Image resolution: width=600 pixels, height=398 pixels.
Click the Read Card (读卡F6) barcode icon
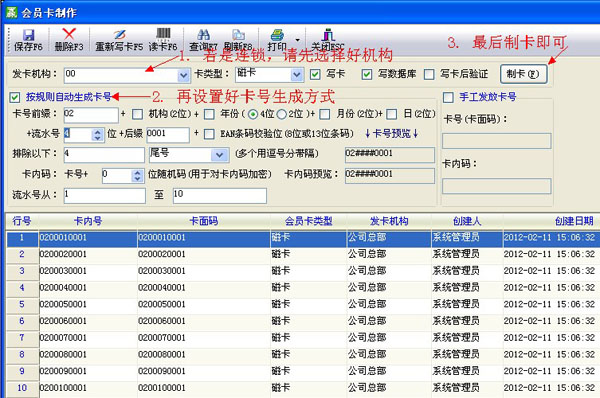pos(163,34)
